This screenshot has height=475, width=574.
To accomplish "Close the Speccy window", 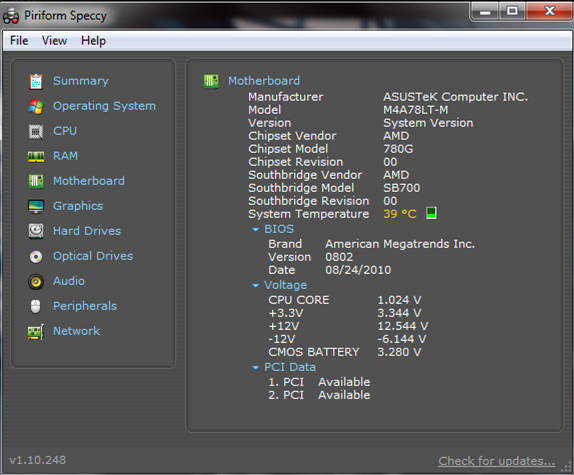I will tap(549, 12).
